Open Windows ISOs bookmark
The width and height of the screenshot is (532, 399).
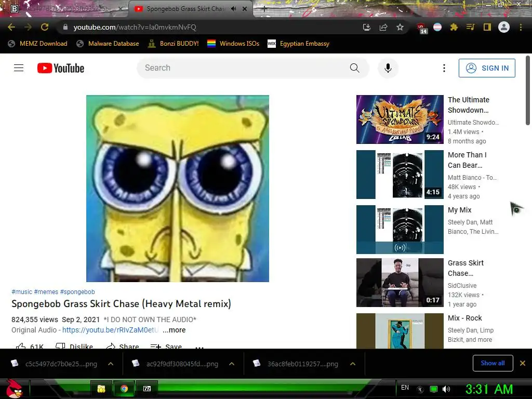pyautogui.click(x=233, y=44)
